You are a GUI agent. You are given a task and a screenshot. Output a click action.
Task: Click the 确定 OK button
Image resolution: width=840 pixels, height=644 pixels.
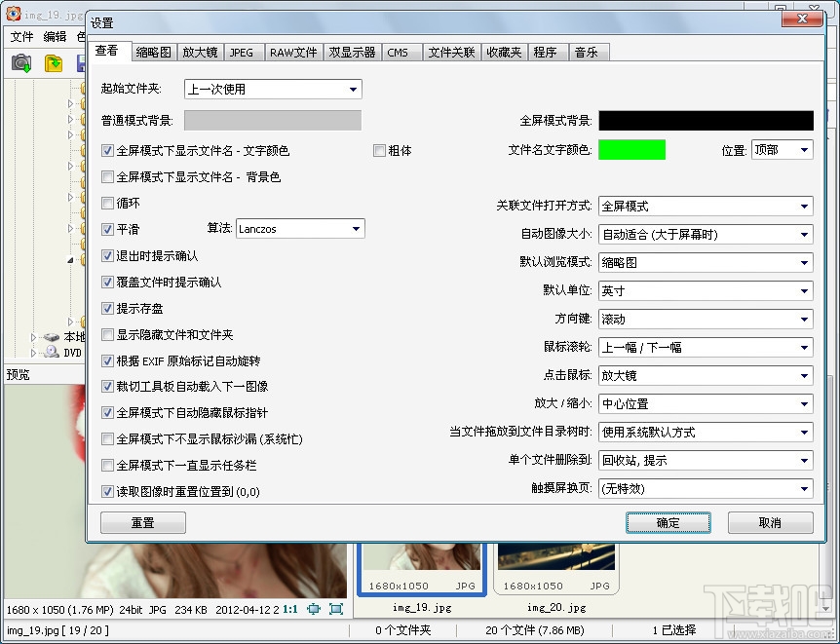(x=667, y=522)
